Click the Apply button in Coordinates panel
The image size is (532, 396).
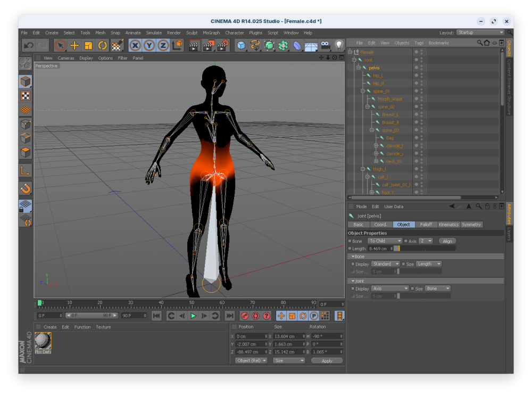327,360
